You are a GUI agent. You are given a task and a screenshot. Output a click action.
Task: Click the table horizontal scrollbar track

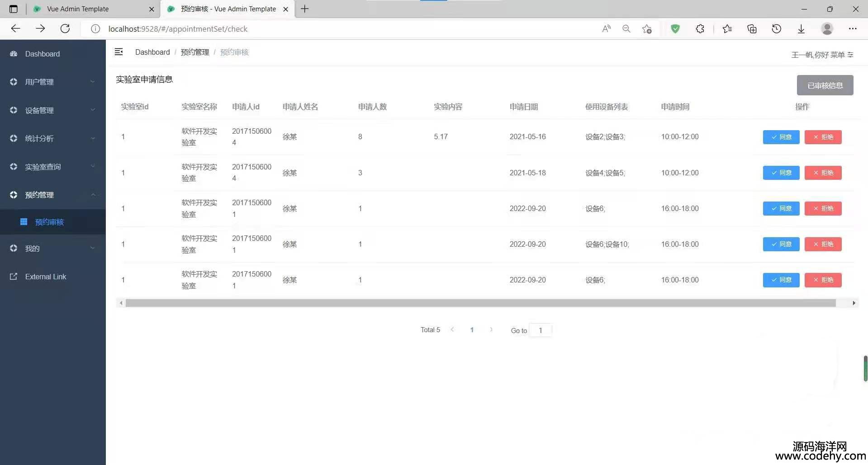[x=479, y=303]
